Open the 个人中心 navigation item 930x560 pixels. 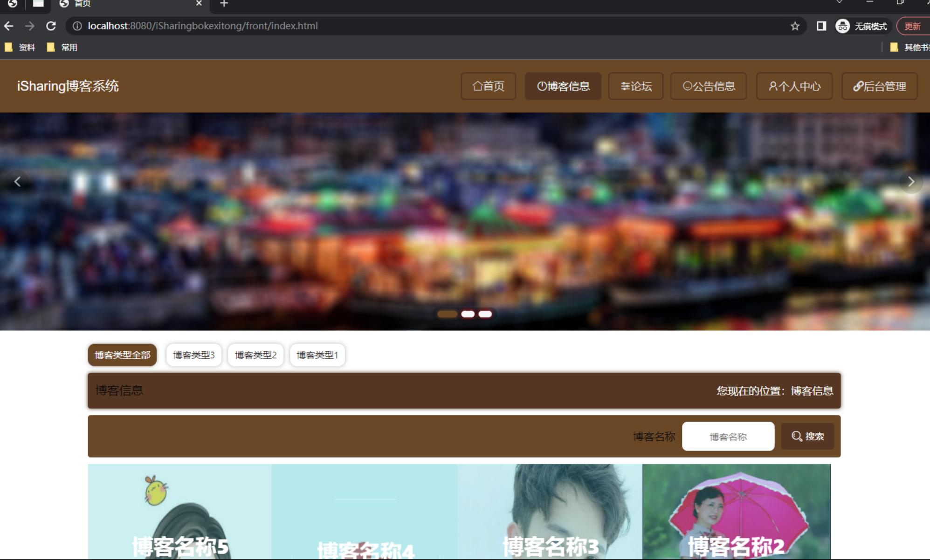pyautogui.click(x=794, y=86)
